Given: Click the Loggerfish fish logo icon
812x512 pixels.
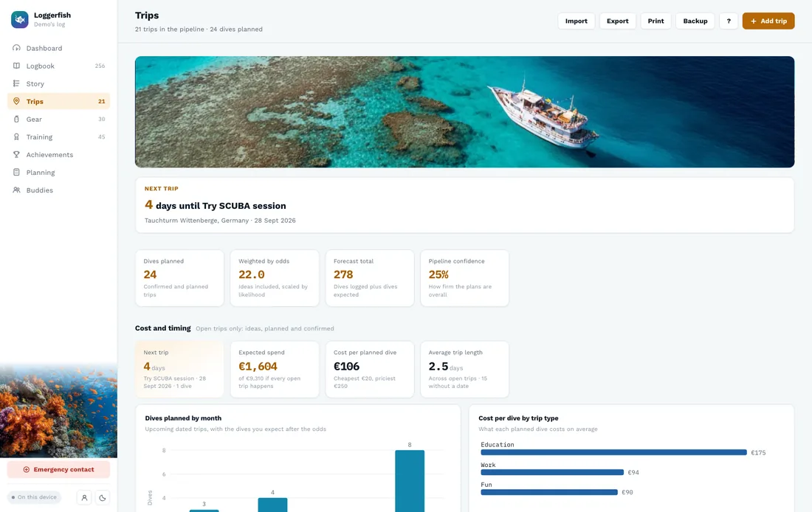Looking at the screenshot, I should pyautogui.click(x=20, y=20).
